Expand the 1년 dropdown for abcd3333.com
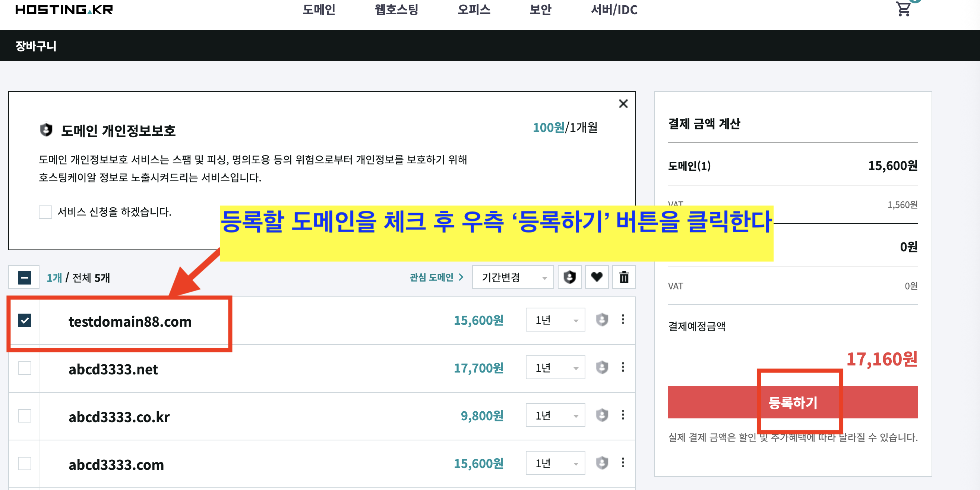The width and height of the screenshot is (980, 490). pyautogui.click(x=555, y=463)
